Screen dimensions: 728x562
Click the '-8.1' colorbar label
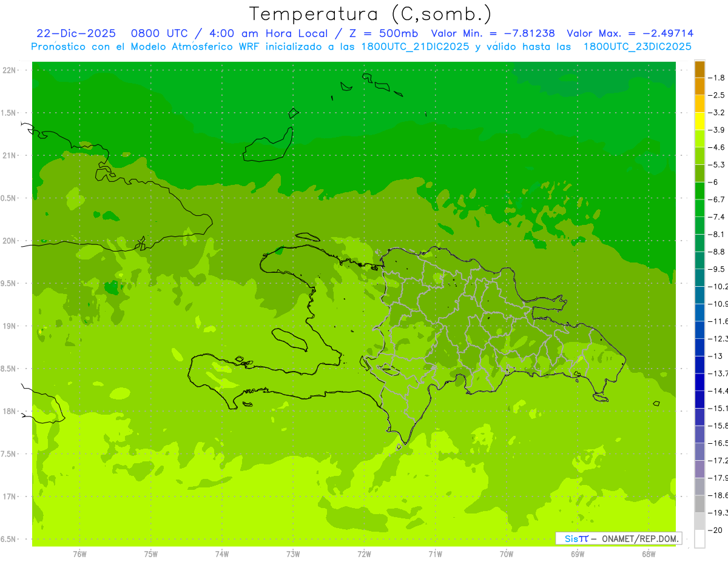717,234
